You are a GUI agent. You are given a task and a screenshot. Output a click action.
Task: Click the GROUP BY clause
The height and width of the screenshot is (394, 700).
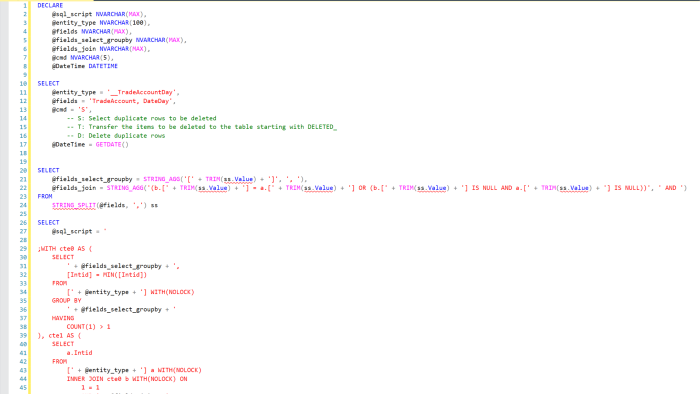pos(67,301)
